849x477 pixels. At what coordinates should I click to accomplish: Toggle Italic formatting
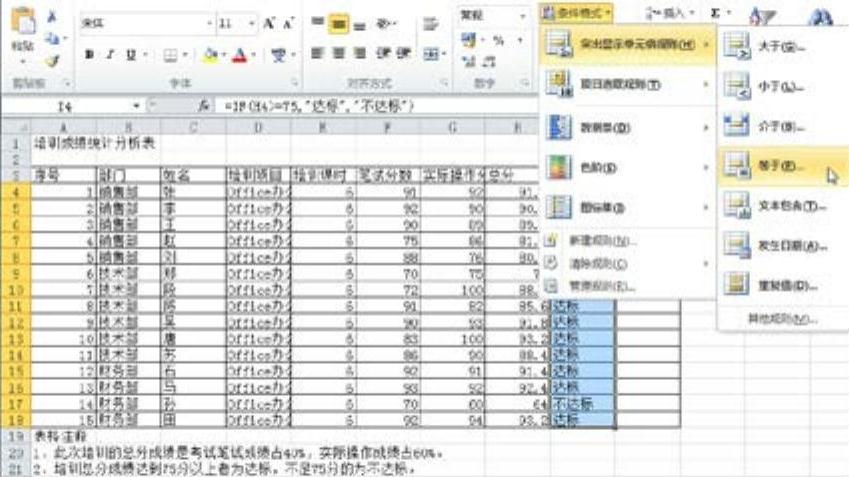point(110,55)
